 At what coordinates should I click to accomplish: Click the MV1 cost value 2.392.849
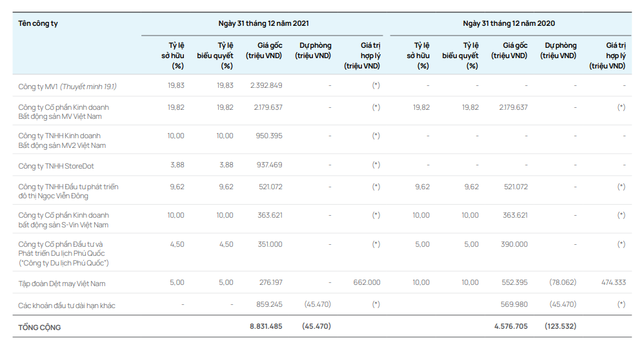point(267,85)
